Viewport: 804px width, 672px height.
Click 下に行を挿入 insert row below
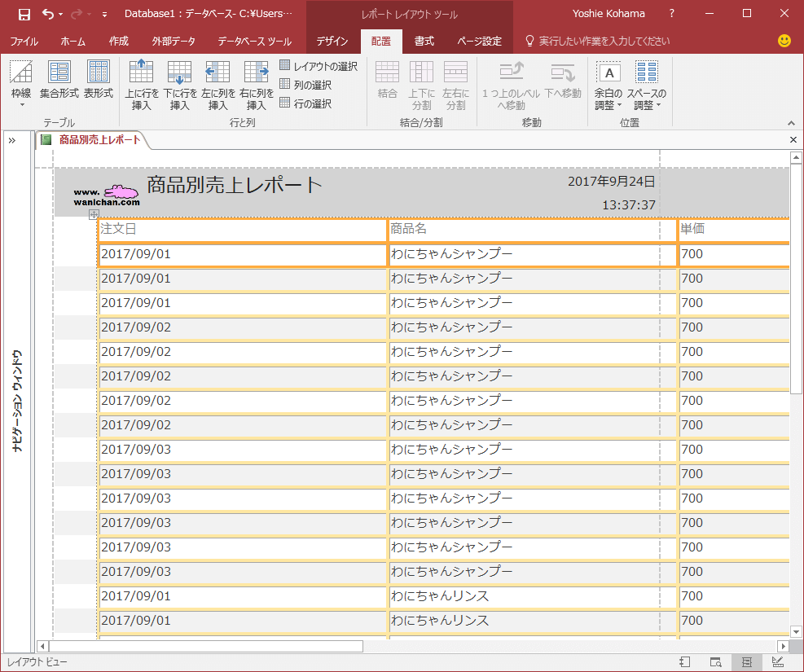pyautogui.click(x=180, y=85)
